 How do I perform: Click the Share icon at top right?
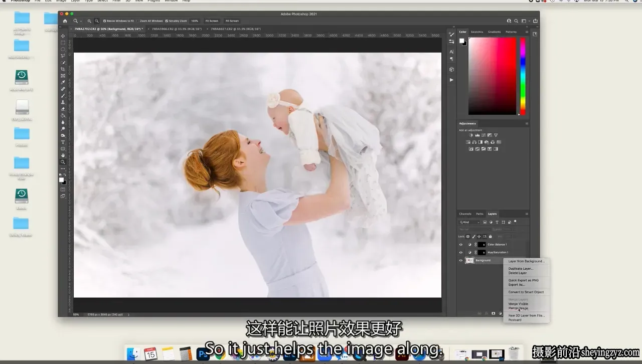(535, 21)
